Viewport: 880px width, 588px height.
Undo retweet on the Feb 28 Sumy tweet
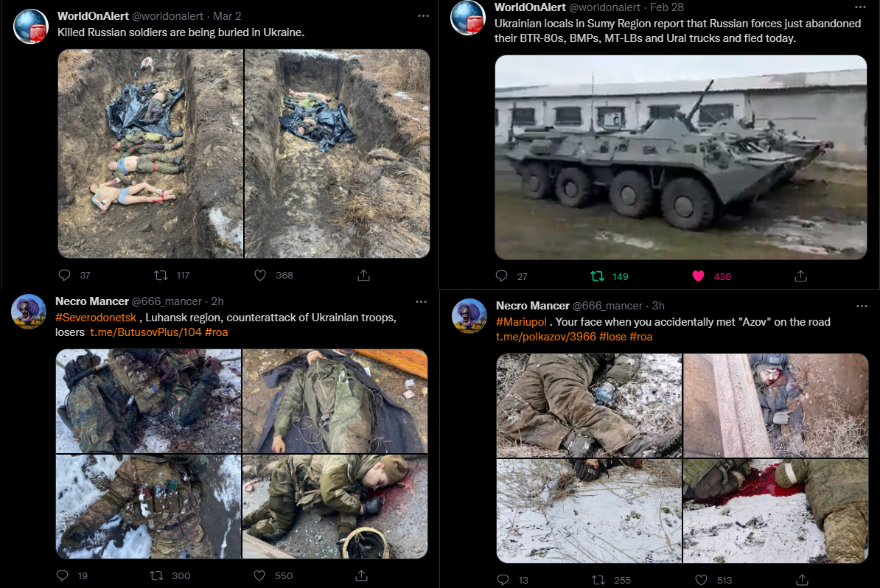pos(597,276)
